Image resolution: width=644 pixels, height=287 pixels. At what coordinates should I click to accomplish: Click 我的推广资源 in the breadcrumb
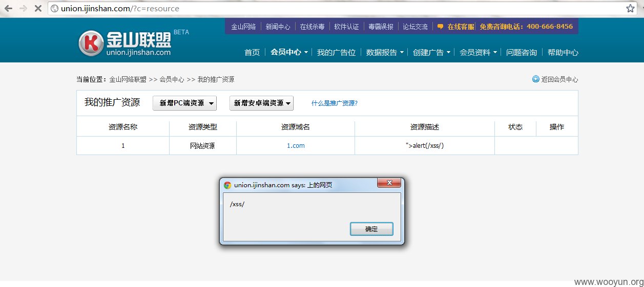pos(216,79)
